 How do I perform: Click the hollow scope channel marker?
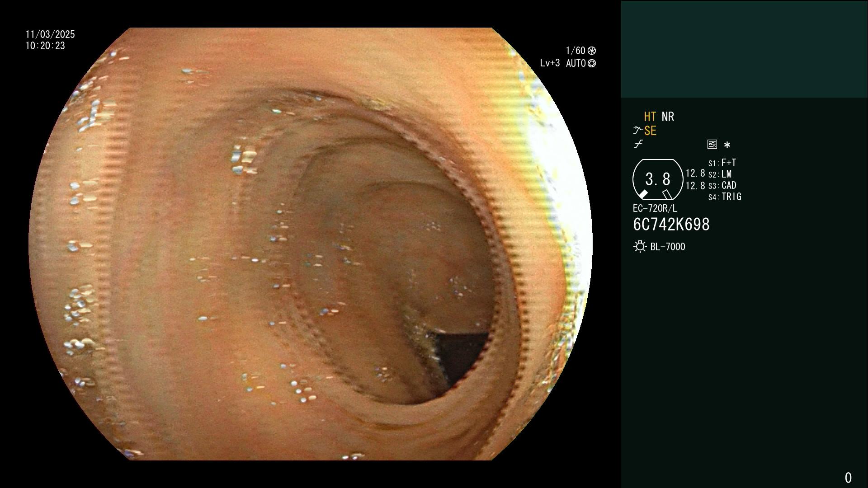pyautogui.click(x=667, y=194)
